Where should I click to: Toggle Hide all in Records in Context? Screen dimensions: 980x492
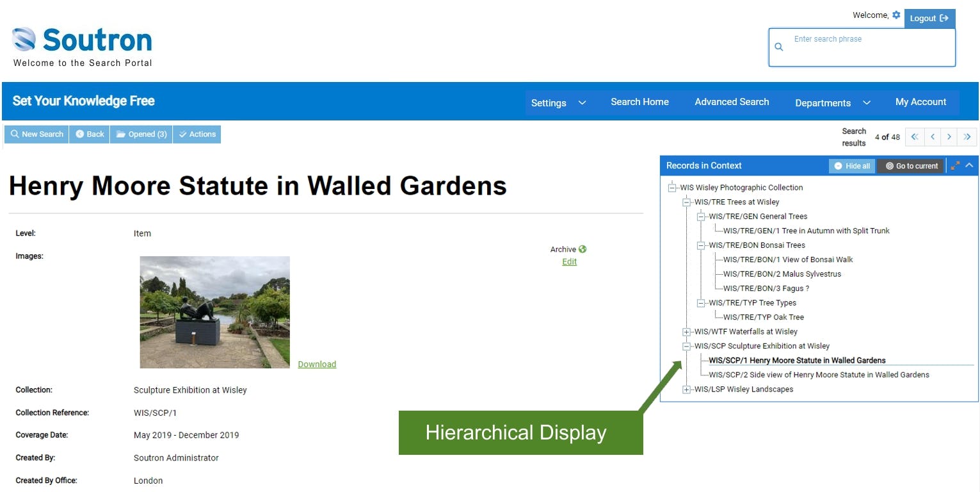pyautogui.click(x=851, y=165)
